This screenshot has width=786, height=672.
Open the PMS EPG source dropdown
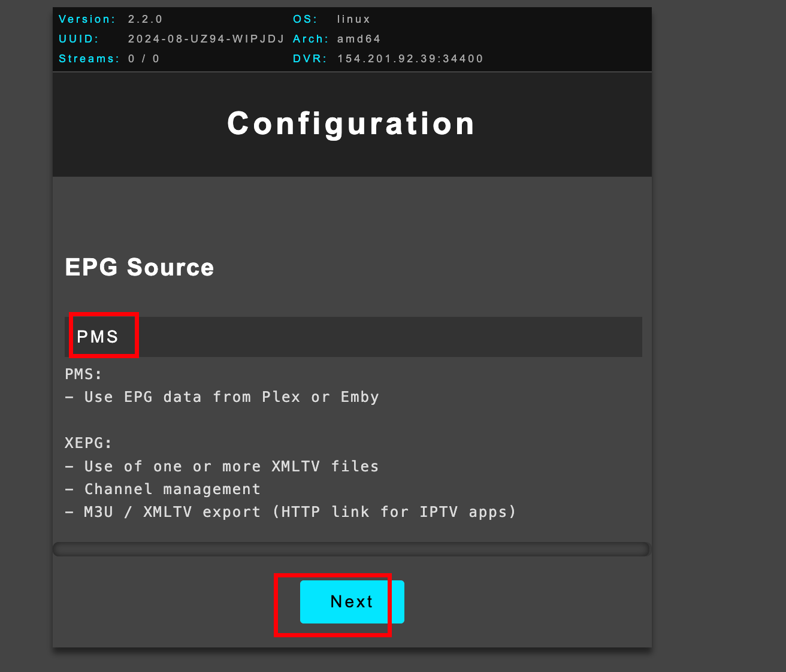(x=353, y=337)
